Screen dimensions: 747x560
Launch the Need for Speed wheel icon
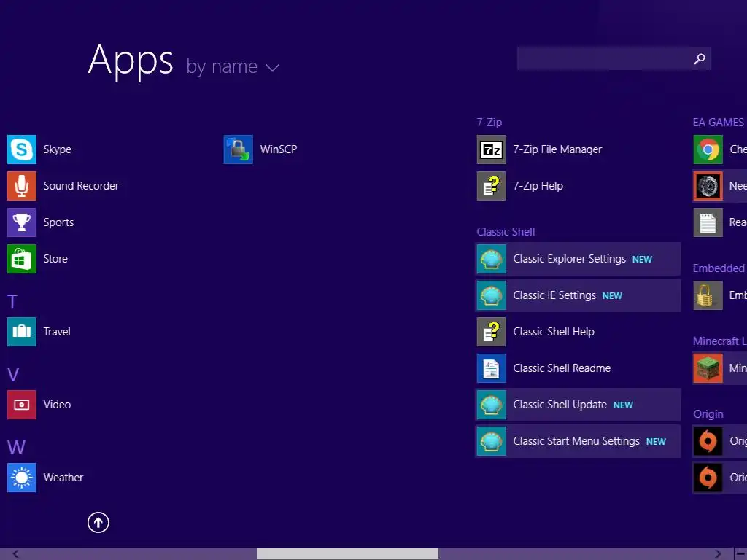708,186
